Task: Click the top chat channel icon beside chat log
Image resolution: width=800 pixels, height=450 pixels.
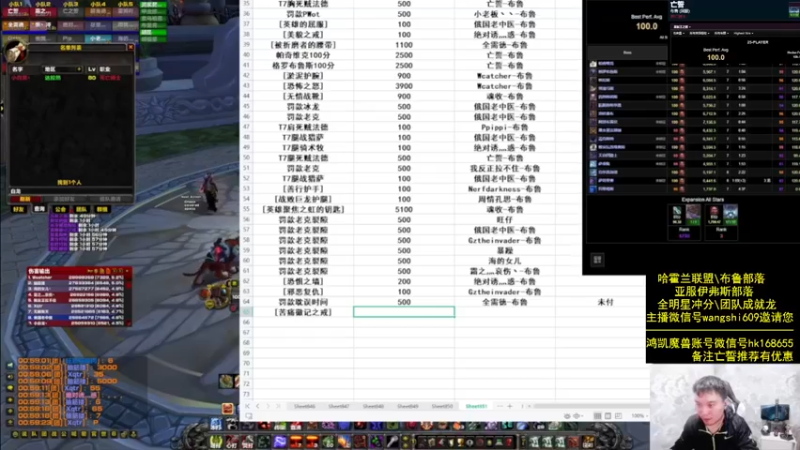Action: pyautogui.click(x=10, y=365)
